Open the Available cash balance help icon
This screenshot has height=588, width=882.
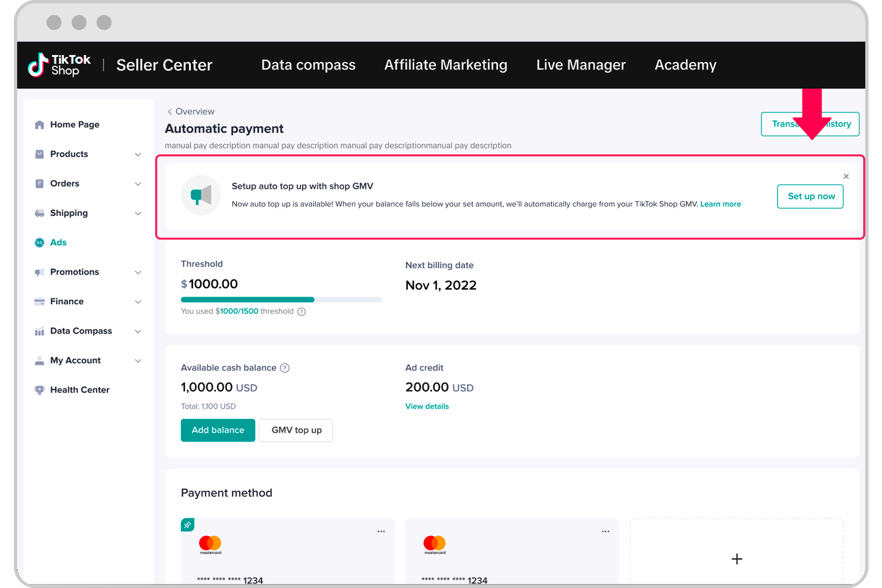(285, 368)
